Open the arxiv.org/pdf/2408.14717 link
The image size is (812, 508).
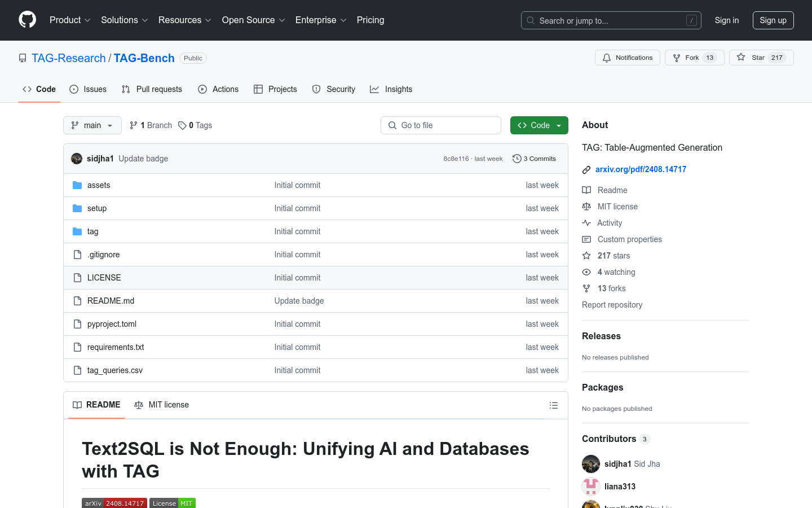641,169
